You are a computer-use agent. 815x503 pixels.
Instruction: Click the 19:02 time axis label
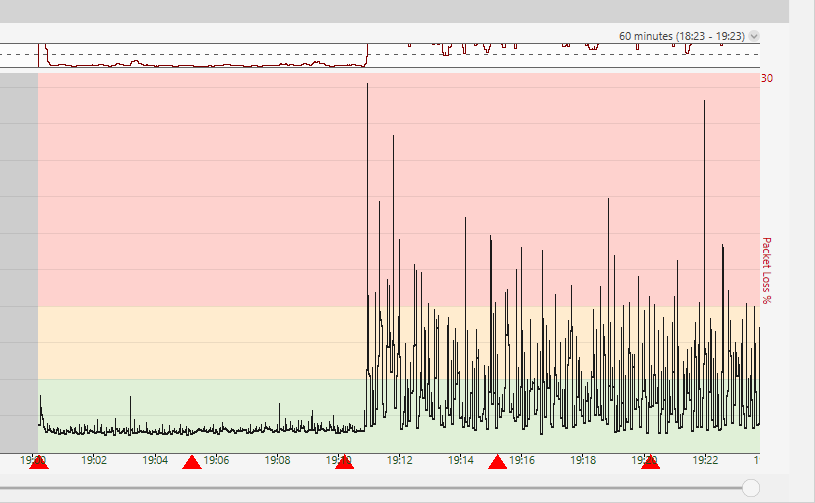pos(94,460)
